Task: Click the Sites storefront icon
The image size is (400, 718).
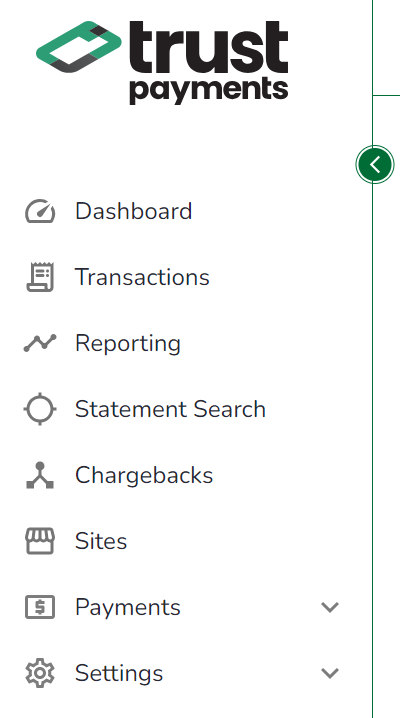Action: tap(40, 541)
